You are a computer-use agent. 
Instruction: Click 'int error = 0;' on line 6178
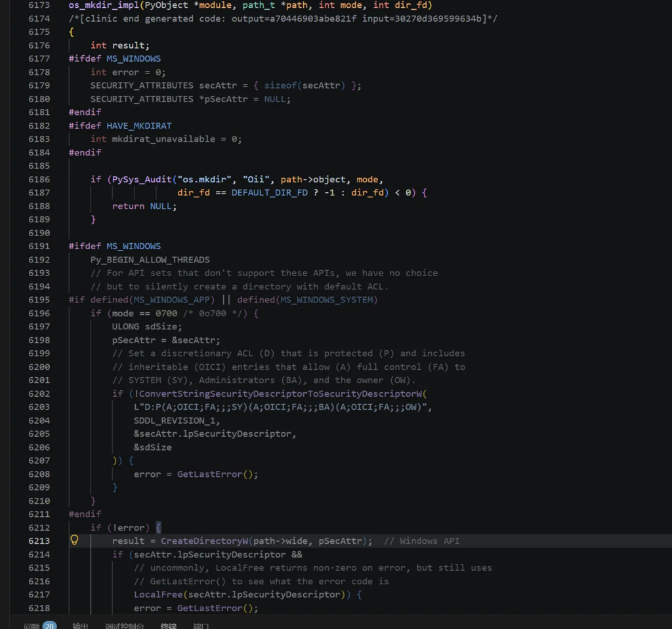tap(128, 72)
